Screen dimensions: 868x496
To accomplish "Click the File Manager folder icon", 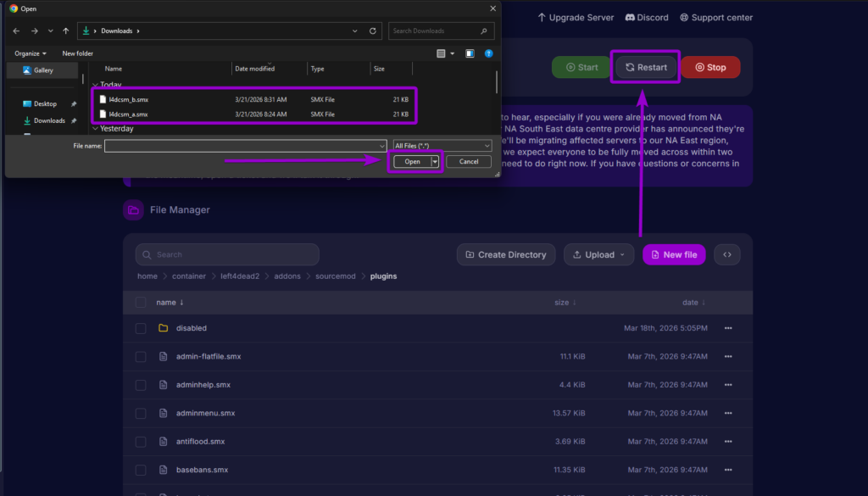I will click(133, 209).
